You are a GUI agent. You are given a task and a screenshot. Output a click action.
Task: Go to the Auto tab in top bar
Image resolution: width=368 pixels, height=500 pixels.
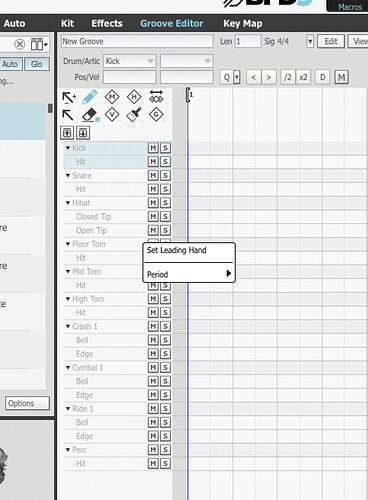14,23
